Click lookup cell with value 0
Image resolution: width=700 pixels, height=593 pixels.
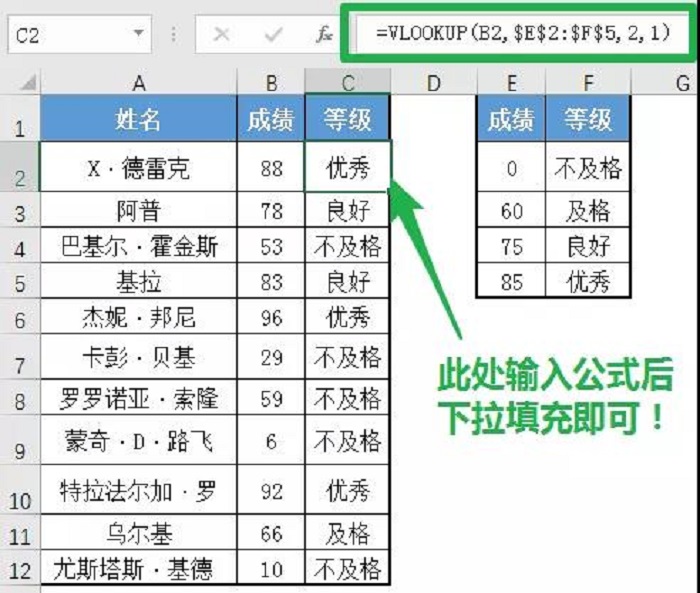tap(511, 167)
